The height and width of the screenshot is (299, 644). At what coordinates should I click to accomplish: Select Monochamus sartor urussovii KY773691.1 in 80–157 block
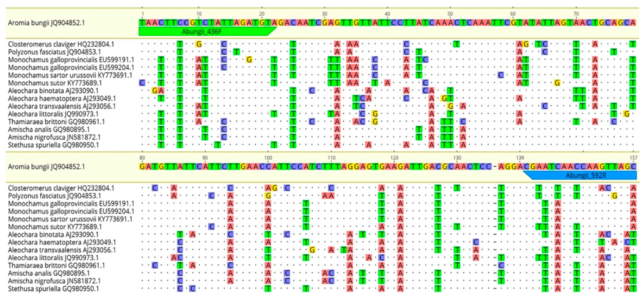pyautogui.click(x=70, y=219)
